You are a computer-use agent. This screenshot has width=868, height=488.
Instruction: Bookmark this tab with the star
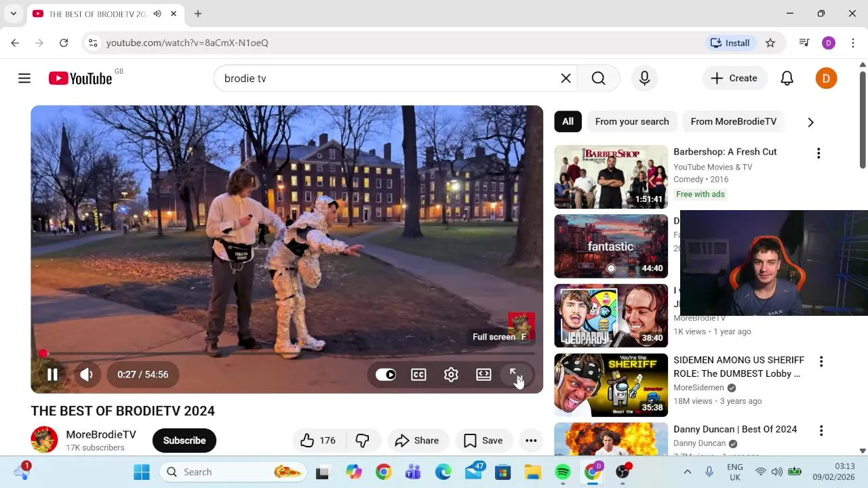[770, 43]
